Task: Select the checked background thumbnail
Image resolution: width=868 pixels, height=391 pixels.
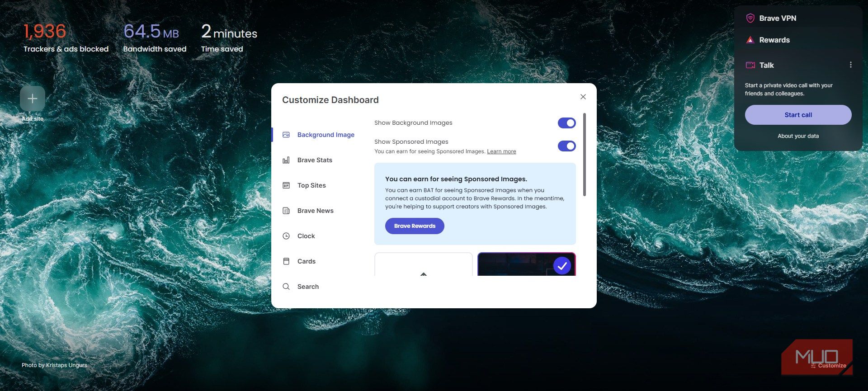Action: coord(527,264)
